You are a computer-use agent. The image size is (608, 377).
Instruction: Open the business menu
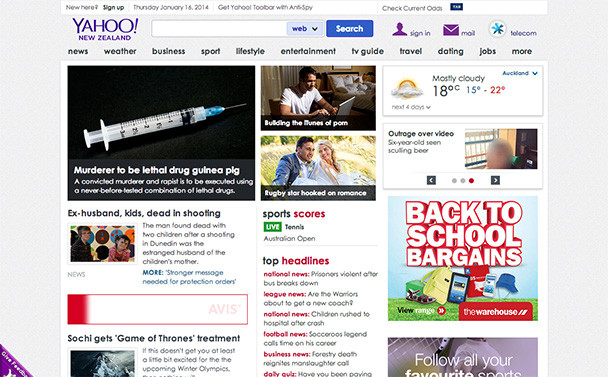pos(168,51)
